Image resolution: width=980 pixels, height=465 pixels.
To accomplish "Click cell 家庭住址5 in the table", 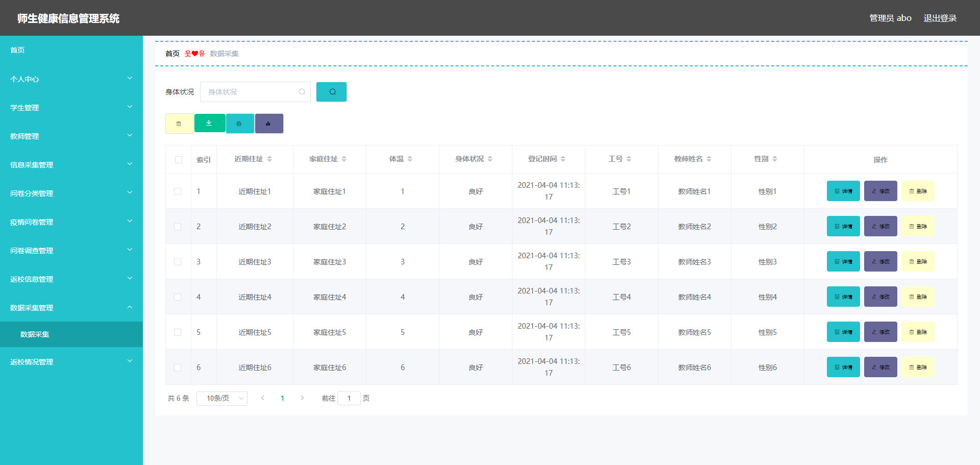I will pyautogui.click(x=330, y=332).
